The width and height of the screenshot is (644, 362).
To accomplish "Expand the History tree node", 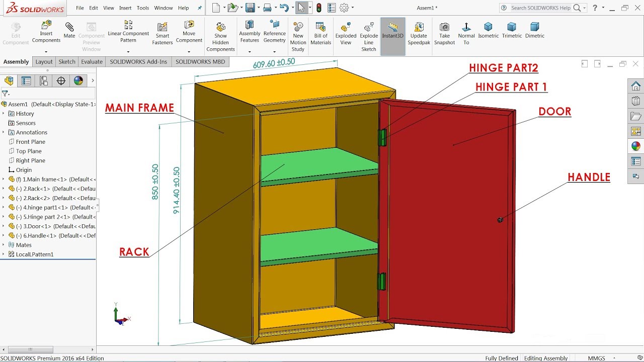I will [4, 114].
